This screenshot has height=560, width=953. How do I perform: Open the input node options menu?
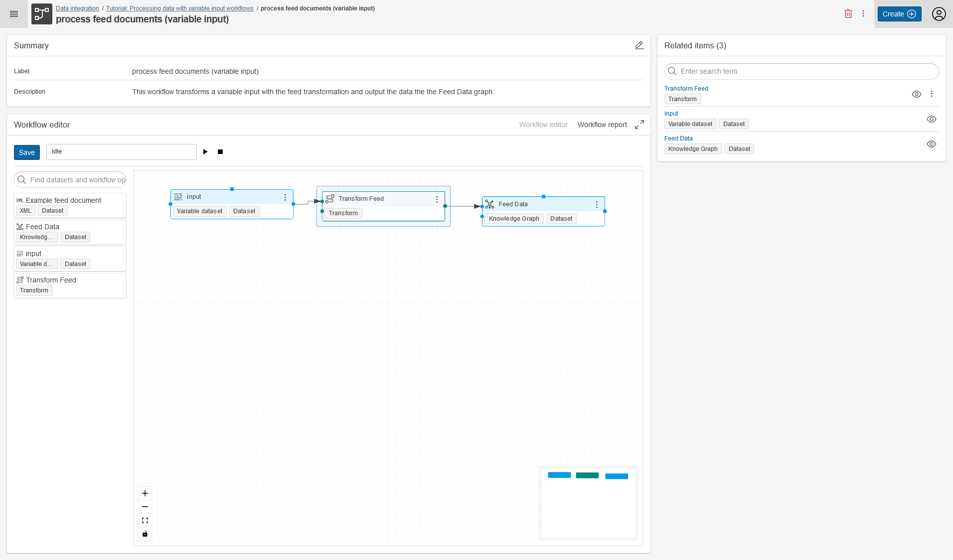point(285,197)
